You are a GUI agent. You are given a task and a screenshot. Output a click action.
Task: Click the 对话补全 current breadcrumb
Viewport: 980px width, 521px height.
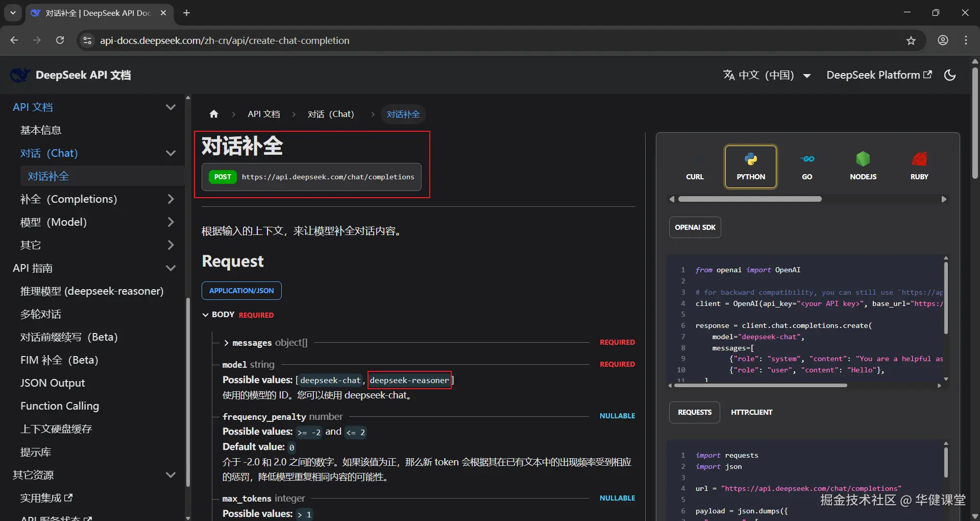click(x=403, y=114)
